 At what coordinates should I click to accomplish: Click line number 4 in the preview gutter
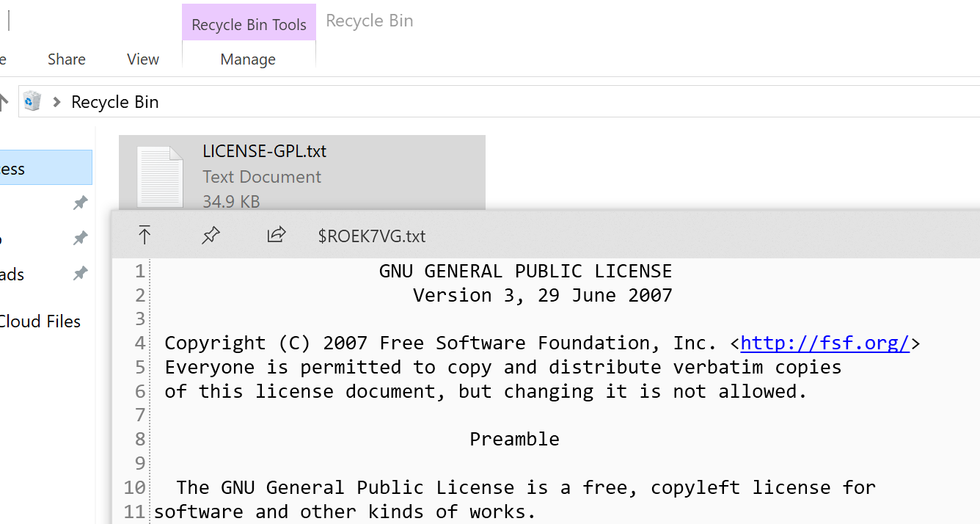[x=139, y=342]
